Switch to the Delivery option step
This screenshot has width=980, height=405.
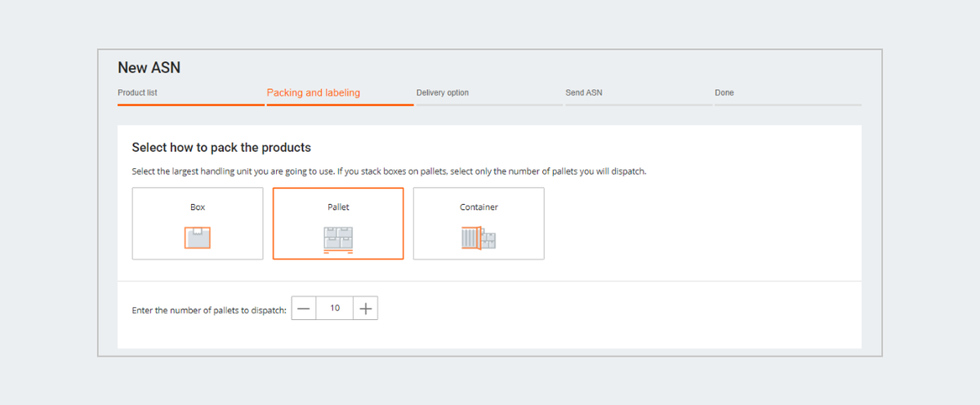pyautogui.click(x=443, y=93)
